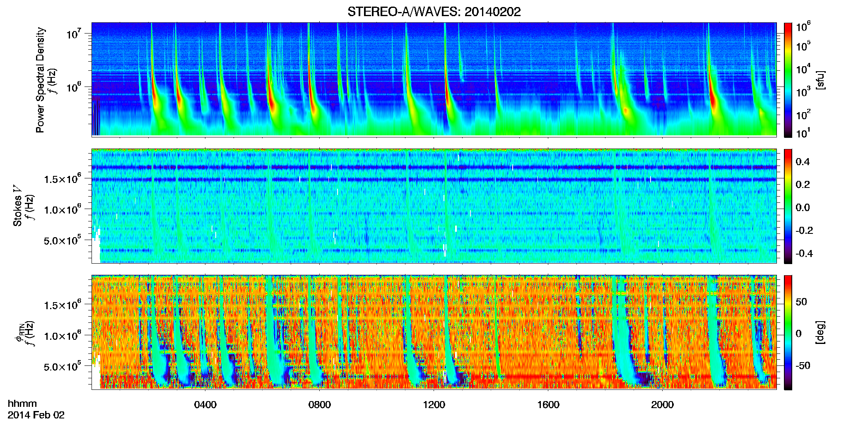Click inside the Power Spectral Density spectrogram
Image resolution: width=868 pixels, height=447 pixels.
pyautogui.click(x=434, y=79)
